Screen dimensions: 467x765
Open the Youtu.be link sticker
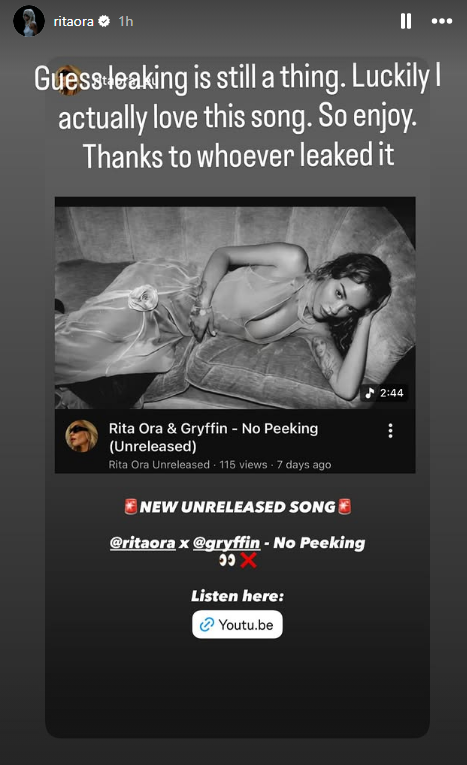click(x=237, y=624)
